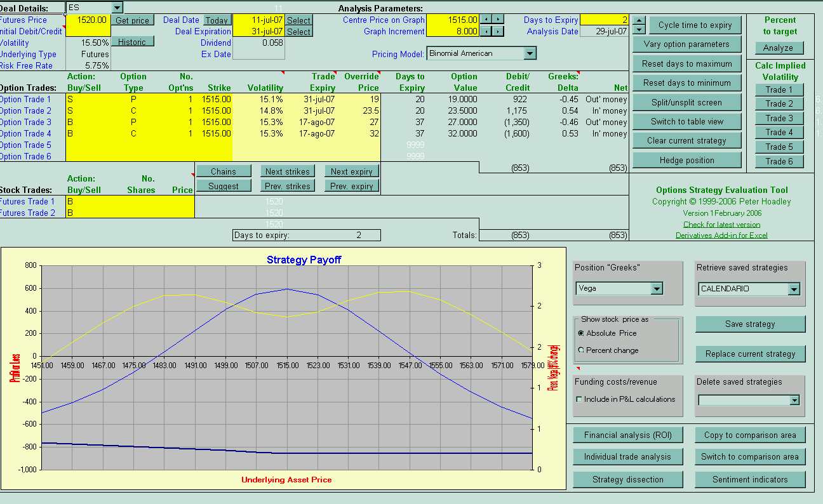Click the Cycle time to expiry button
Viewport: 823px width, 504px height.
695,25
